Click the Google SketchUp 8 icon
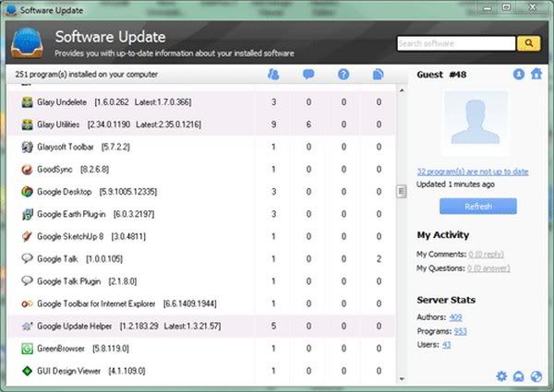This screenshot has width=554, height=392. coord(27,236)
